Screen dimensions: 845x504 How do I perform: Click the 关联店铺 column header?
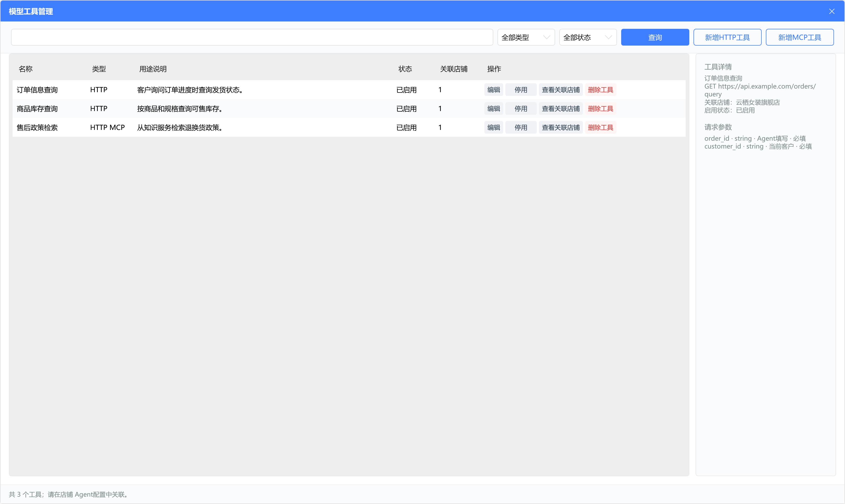[454, 69]
